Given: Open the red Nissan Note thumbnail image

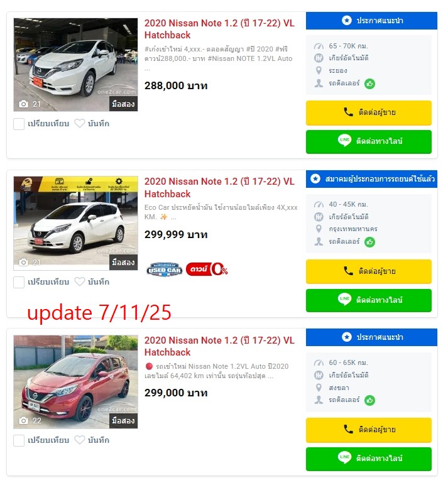Looking at the screenshot, I should (75, 382).
